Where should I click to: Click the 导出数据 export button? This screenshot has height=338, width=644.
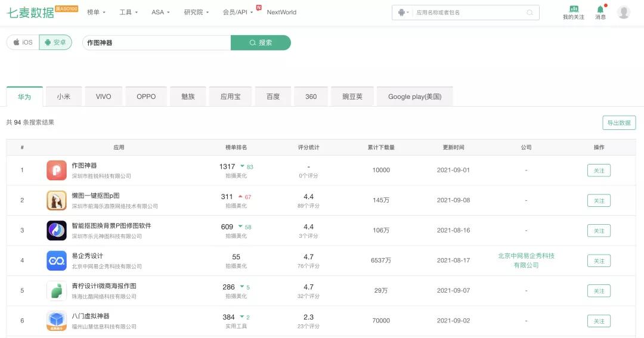(619, 123)
